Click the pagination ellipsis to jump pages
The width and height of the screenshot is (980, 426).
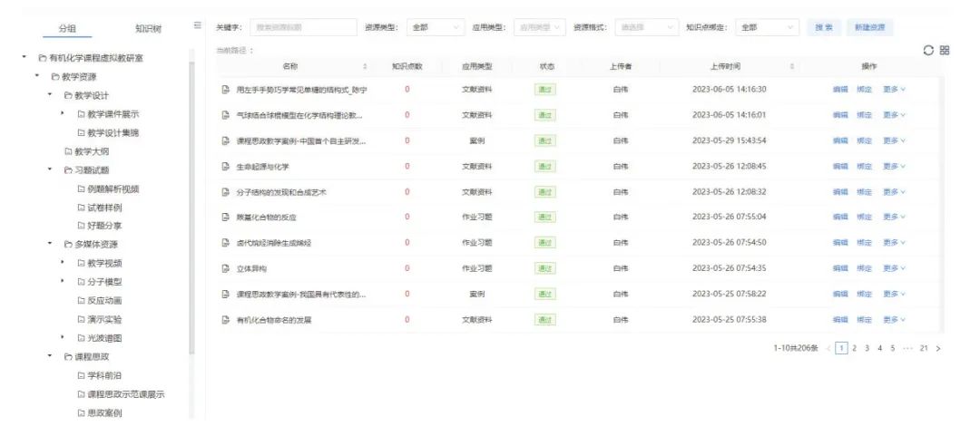908,349
